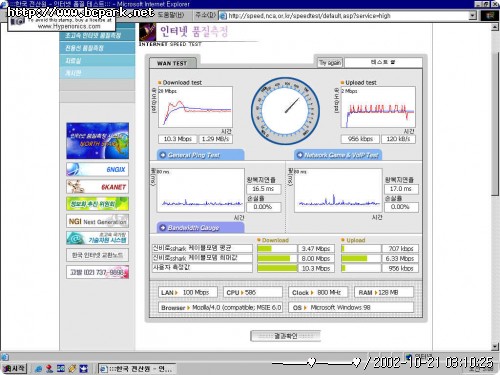Viewport: 500px width, 375px height.
Task: Click the round icon on Network Game & VoIP Test
Action: pyautogui.click(x=299, y=155)
